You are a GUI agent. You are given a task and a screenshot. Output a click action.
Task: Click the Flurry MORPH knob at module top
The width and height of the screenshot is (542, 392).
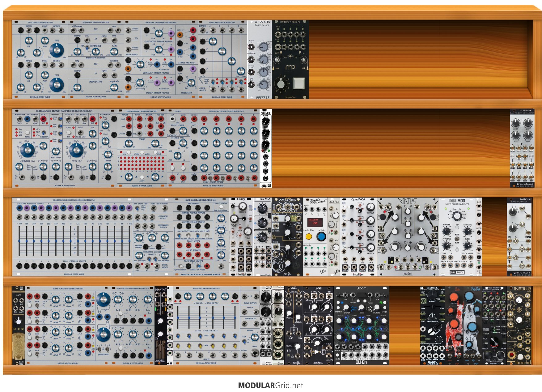[243, 206]
